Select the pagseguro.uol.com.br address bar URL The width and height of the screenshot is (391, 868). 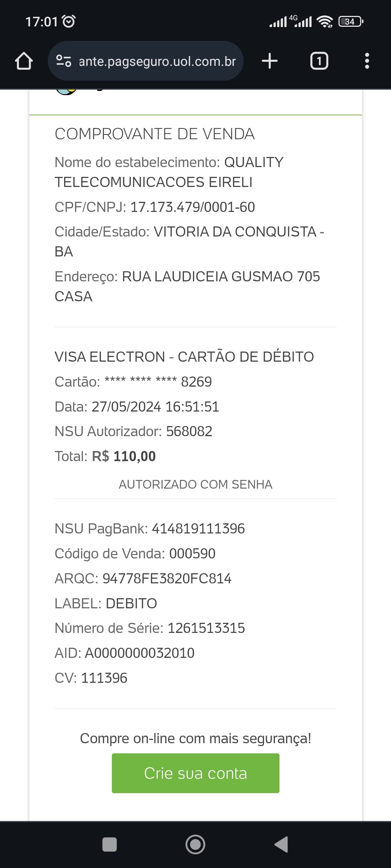(x=157, y=61)
